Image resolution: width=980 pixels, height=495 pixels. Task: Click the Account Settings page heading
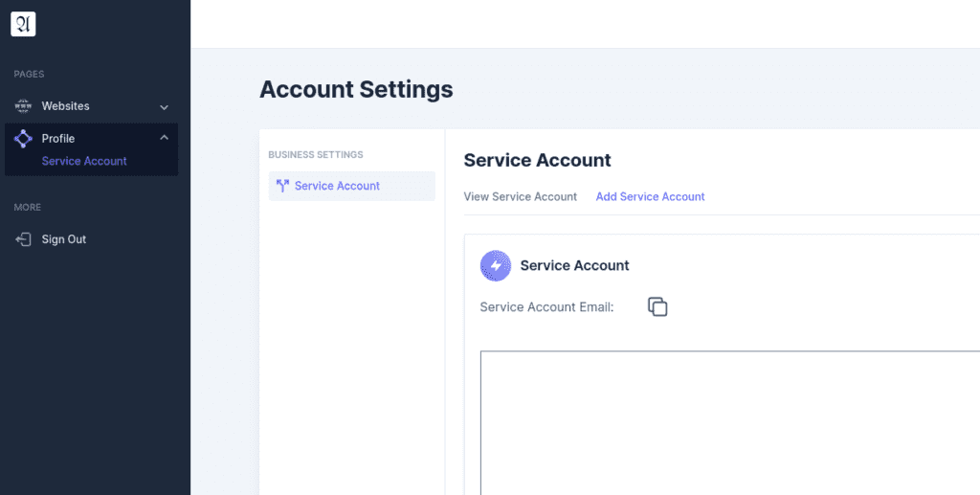356,89
